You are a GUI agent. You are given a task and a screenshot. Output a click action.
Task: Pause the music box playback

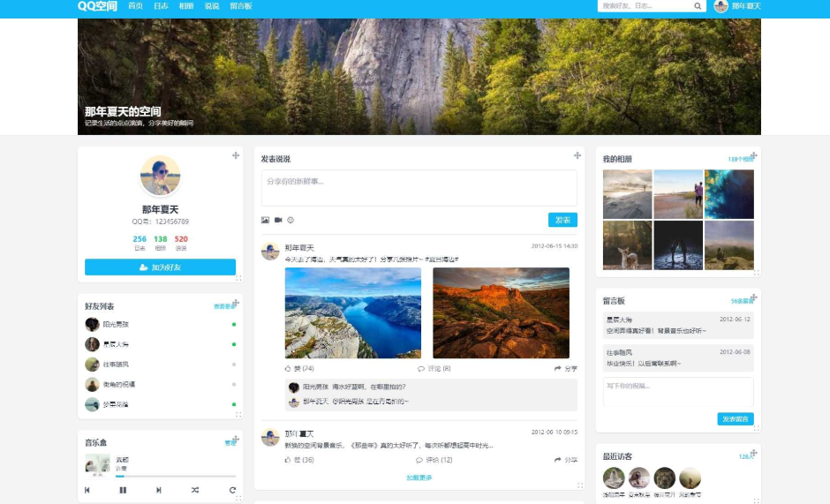coord(123,490)
